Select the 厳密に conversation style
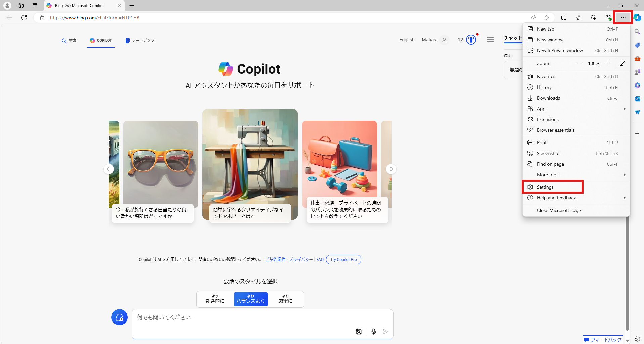The image size is (644, 344). [x=285, y=299]
